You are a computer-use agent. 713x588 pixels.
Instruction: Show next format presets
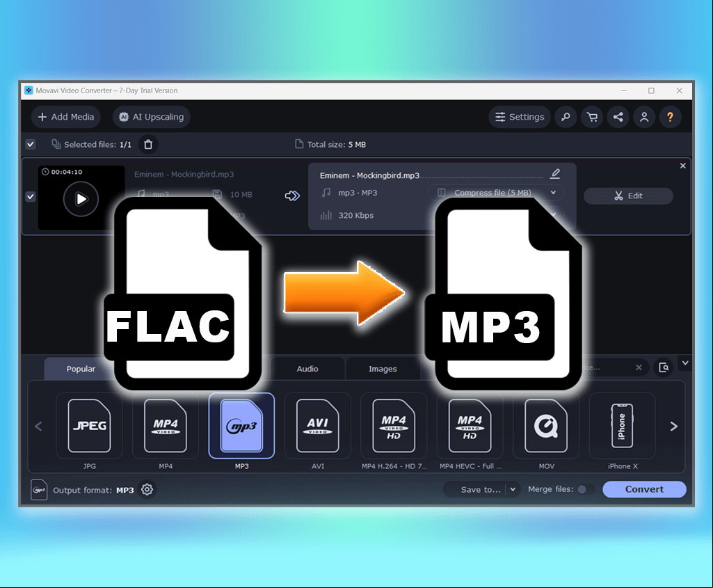[674, 426]
